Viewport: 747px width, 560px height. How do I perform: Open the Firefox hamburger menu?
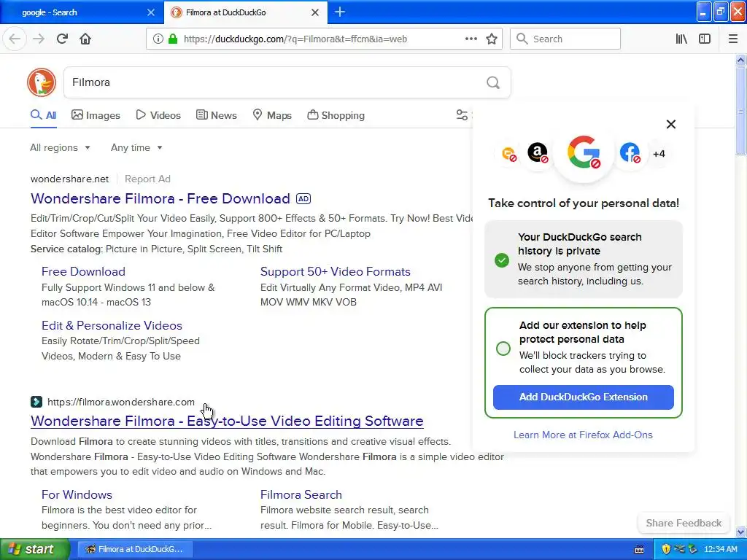[732, 39]
